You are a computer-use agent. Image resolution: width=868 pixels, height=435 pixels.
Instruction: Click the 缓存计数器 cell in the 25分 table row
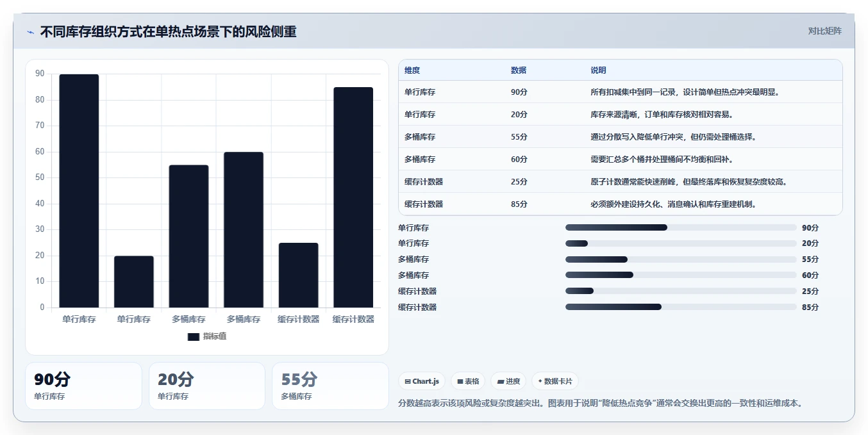(x=424, y=182)
